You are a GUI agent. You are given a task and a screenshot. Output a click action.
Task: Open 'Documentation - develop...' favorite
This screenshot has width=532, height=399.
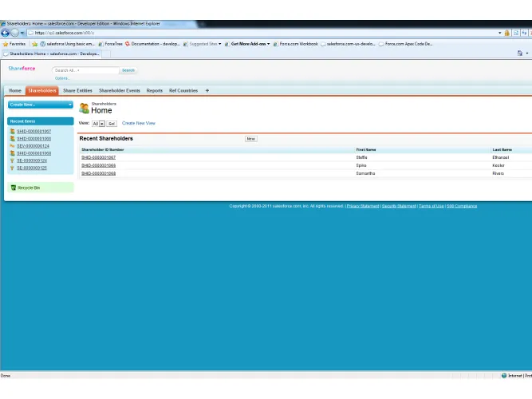pos(152,44)
